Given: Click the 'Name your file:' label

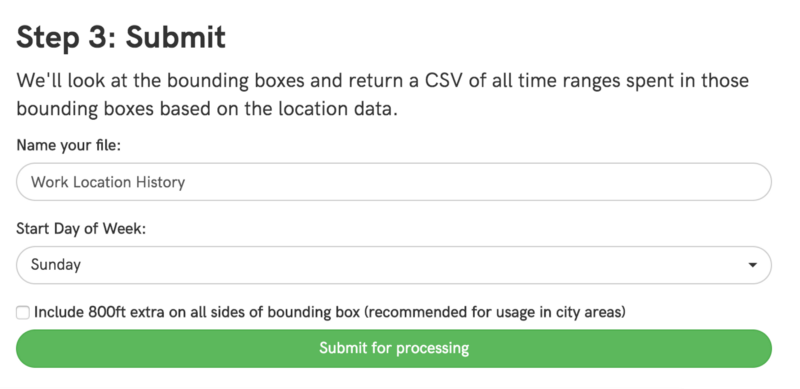Looking at the screenshot, I should (68, 146).
